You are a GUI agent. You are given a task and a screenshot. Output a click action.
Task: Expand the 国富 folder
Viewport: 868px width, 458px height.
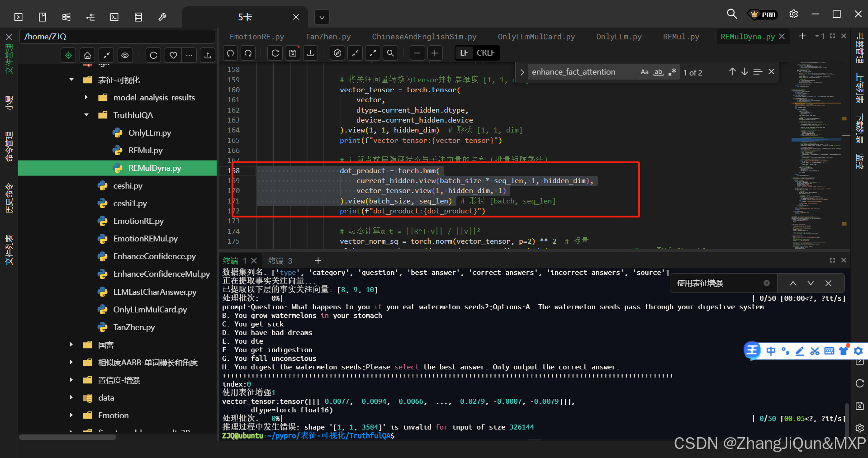pos(71,345)
